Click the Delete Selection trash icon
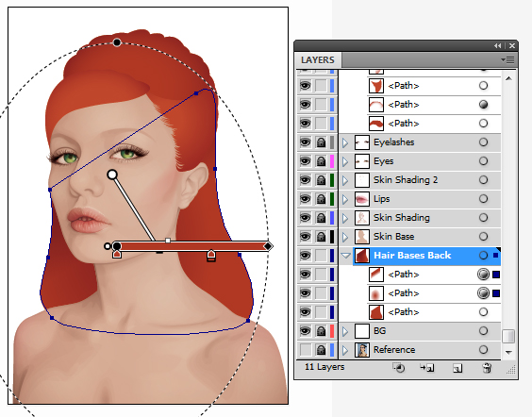 487,368
